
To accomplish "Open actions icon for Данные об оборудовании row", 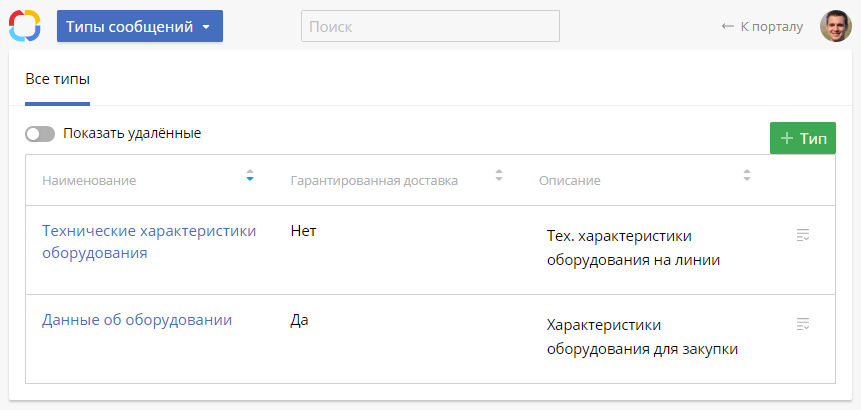I will coord(803,324).
